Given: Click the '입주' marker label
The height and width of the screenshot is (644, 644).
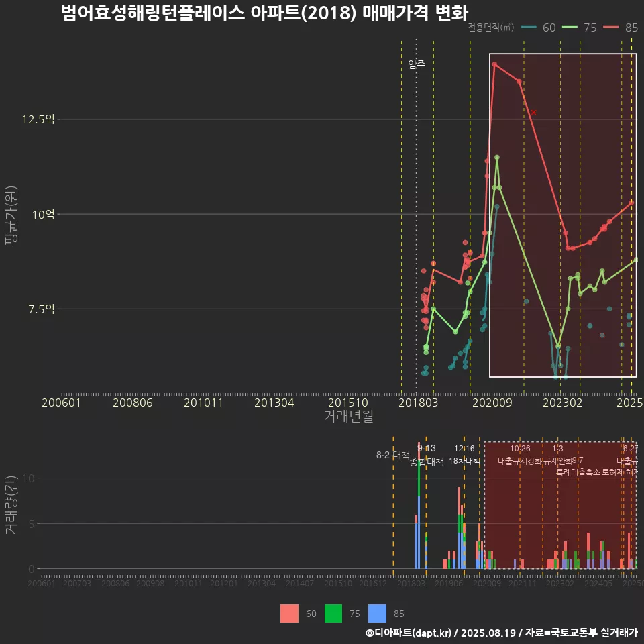Looking at the screenshot, I should (417, 64).
